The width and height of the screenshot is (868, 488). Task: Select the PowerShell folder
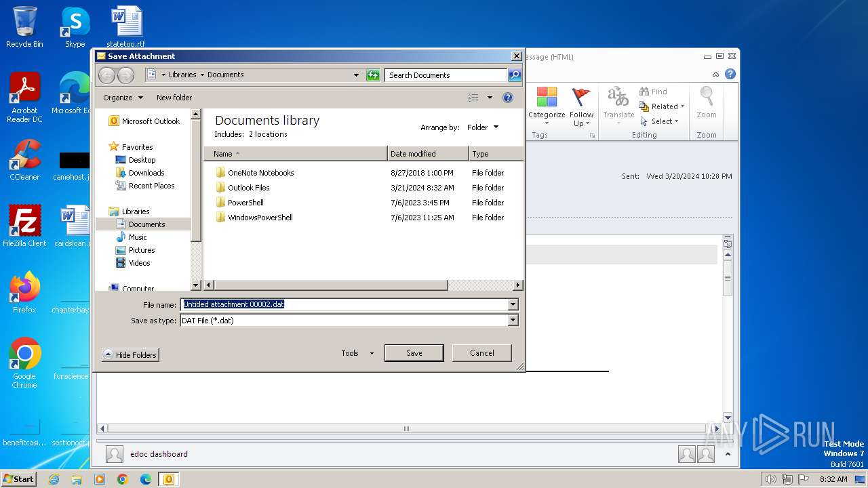click(x=239, y=203)
